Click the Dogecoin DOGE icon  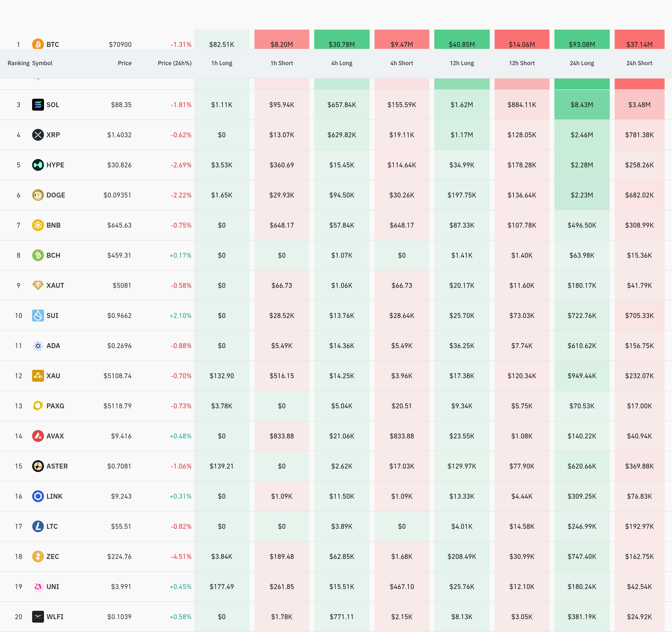38,195
